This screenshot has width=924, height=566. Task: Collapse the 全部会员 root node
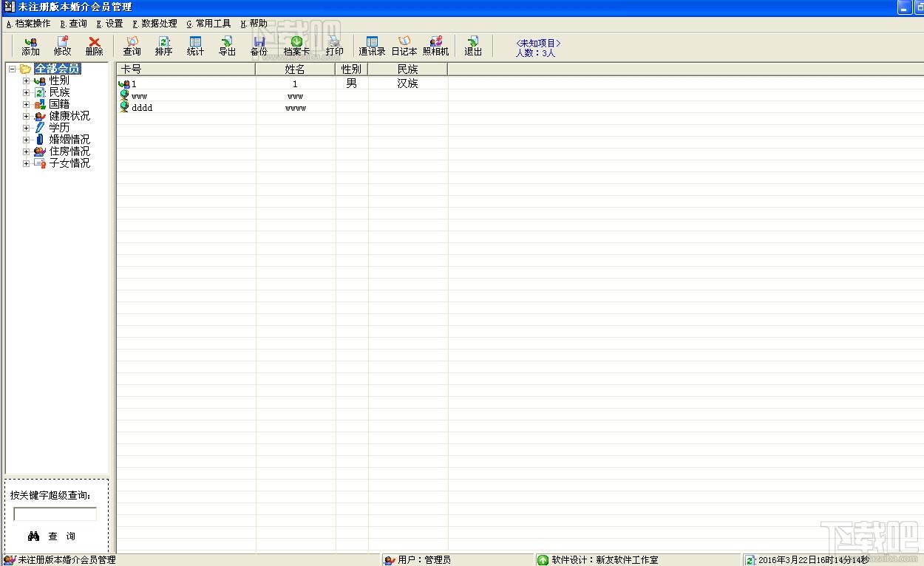13,69
